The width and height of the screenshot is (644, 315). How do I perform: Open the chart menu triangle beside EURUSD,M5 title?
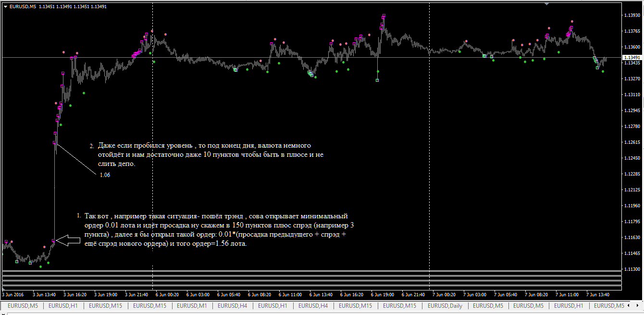point(5,7)
